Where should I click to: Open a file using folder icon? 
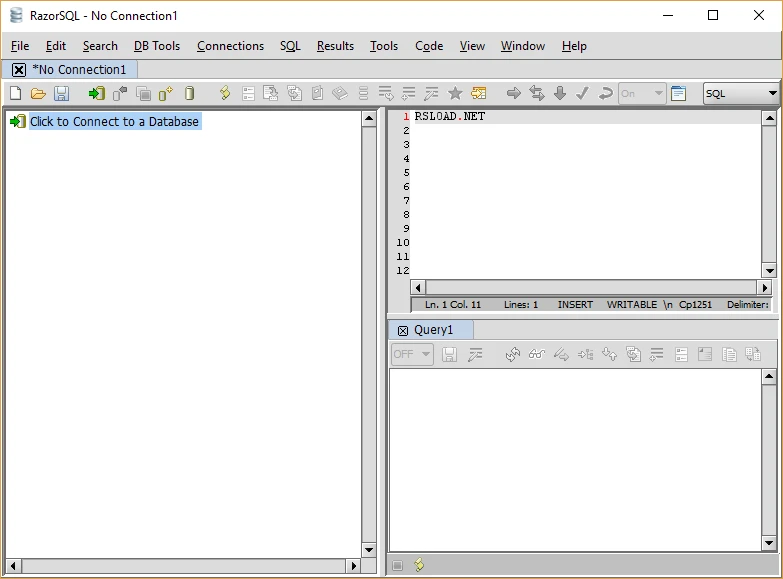coord(38,93)
